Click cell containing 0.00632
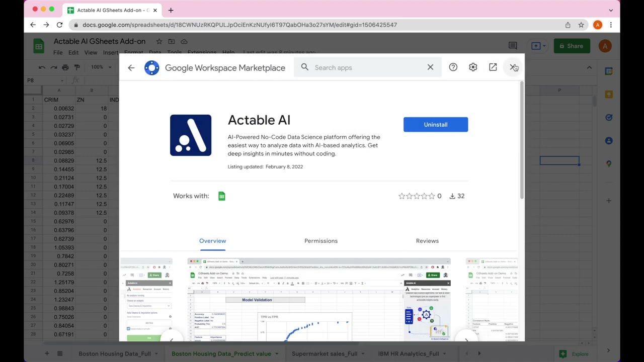The height and width of the screenshot is (362, 644). coord(59,109)
